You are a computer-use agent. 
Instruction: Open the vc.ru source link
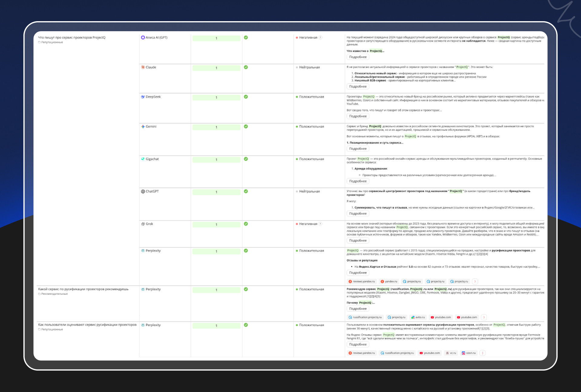click(451, 353)
